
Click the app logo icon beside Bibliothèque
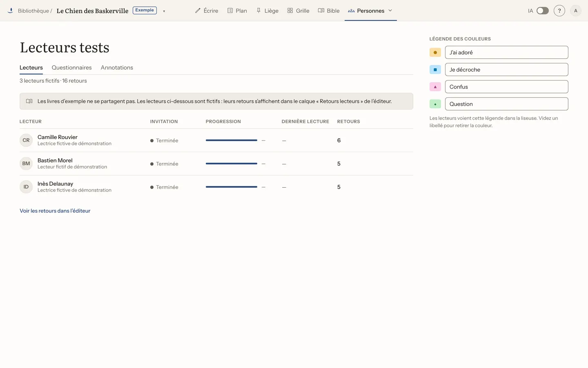10,11
